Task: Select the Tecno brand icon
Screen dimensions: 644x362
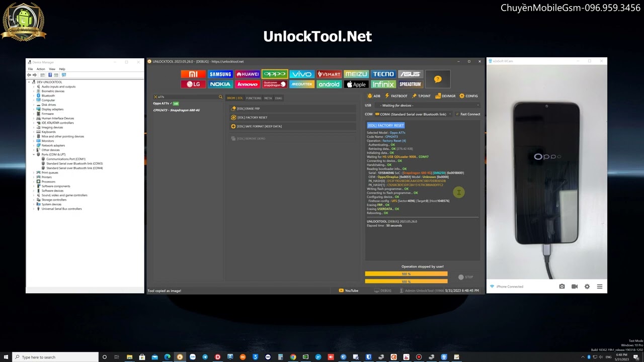Action: 383,74
